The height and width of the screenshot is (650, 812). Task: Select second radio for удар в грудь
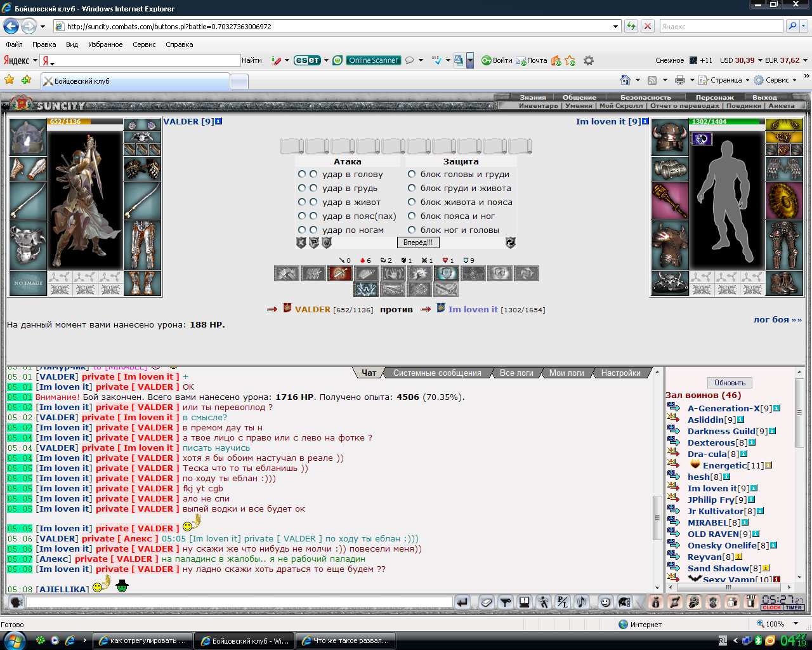point(313,188)
